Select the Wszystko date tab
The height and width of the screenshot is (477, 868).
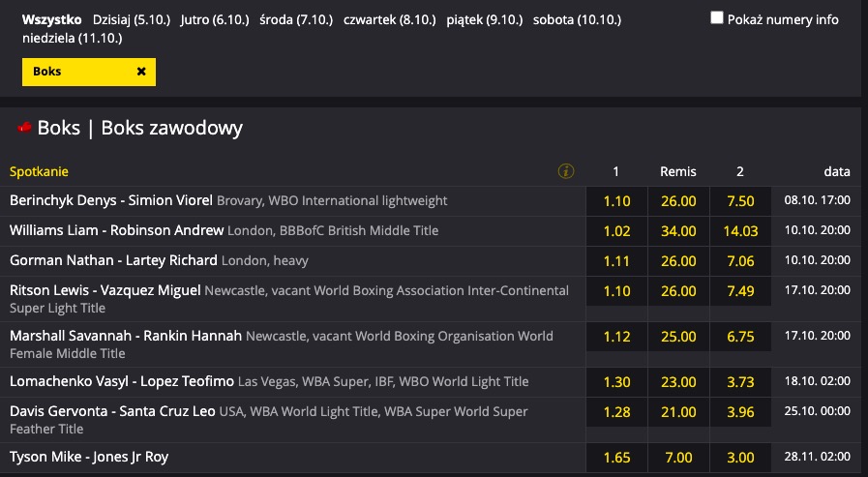[51, 20]
